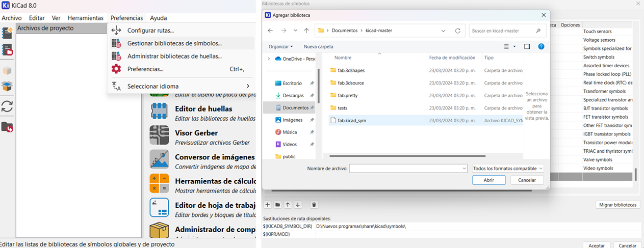This screenshot has height=248, width=644.
Task: Click the search magnifier icon in file dialog
Action: coord(538,31)
